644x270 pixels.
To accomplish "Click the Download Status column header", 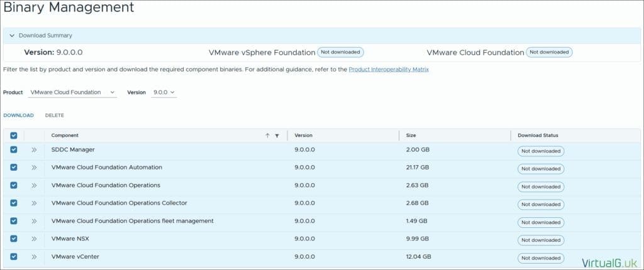I will click(538, 136).
